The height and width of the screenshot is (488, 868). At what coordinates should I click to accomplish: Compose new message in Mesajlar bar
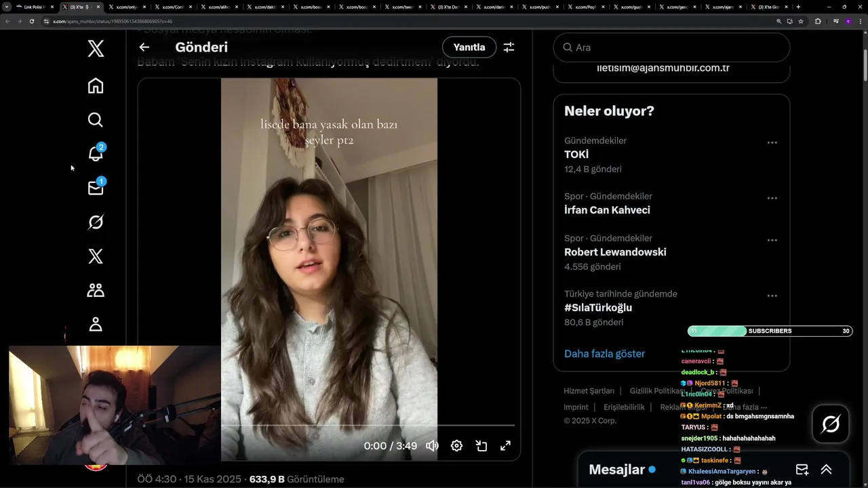tap(802, 469)
